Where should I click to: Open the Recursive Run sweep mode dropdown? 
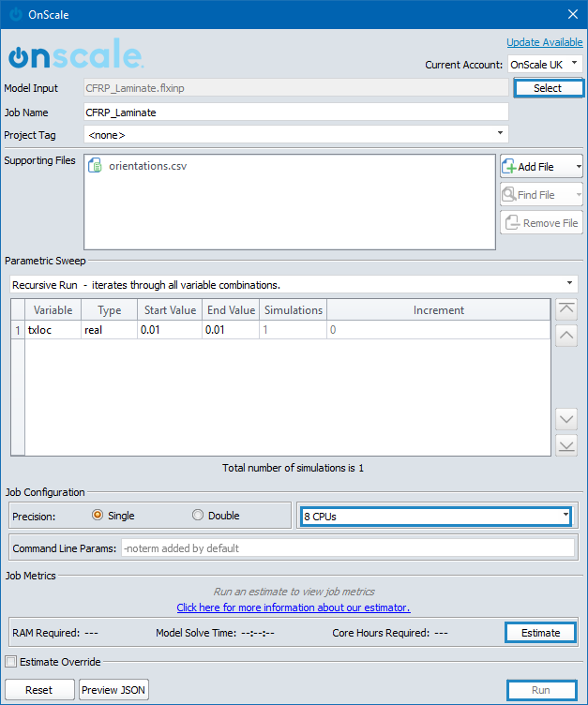pyautogui.click(x=294, y=285)
